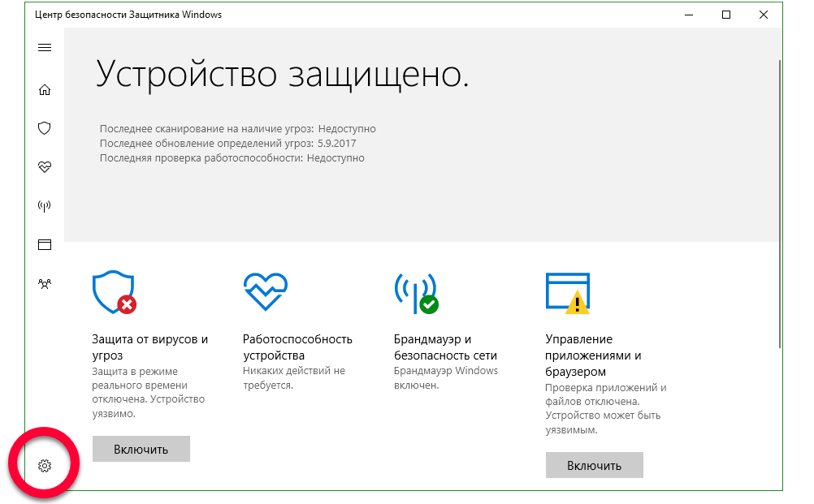814x504 pixels.
Task: Click the large firewall icon with green checkmark
Action: (415, 292)
